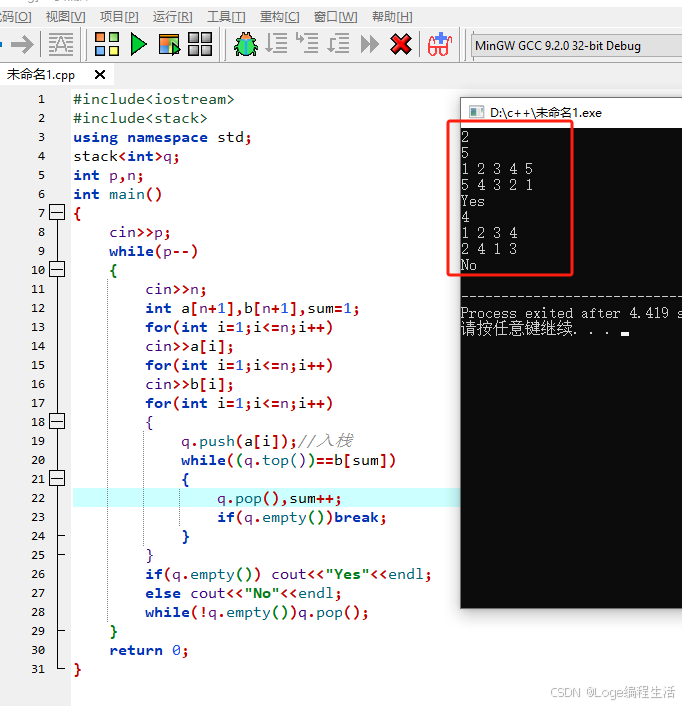Click the #include<stack> line
682x706 pixels.
(140, 118)
